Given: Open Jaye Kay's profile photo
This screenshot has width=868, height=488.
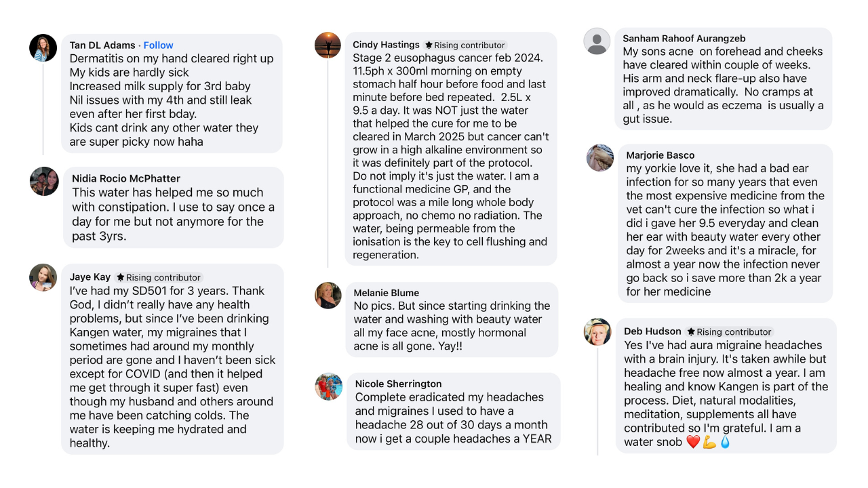Looking at the screenshot, I should (x=43, y=277).
